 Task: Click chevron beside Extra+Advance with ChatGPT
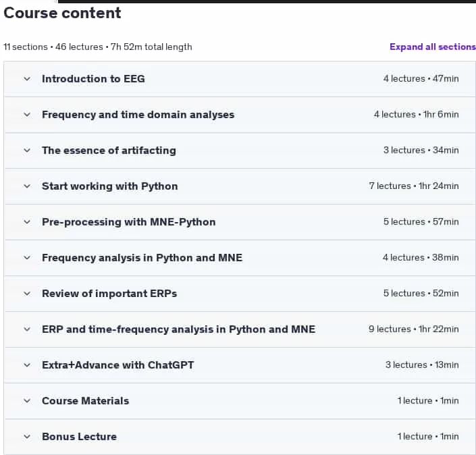click(x=27, y=365)
